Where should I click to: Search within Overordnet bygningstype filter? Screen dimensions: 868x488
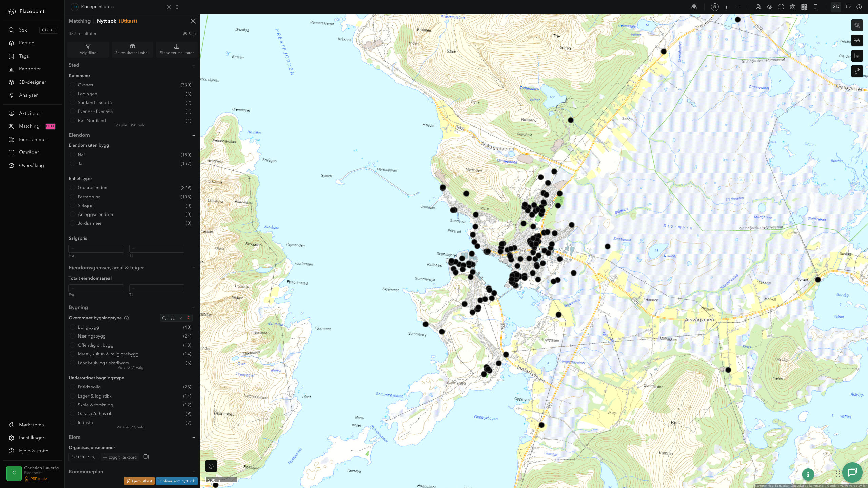[x=164, y=318]
